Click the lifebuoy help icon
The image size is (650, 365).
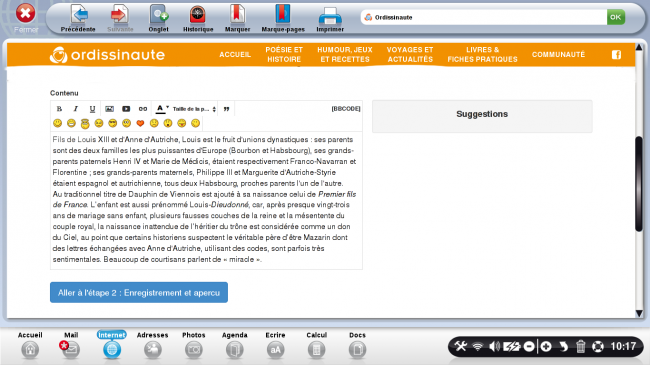pos(598,346)
